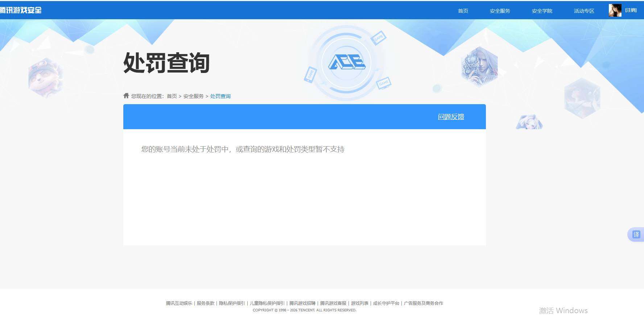Open 腾讯游戏招聘 footer link
Screen dimensions: 644x315
tap(302, 303)
